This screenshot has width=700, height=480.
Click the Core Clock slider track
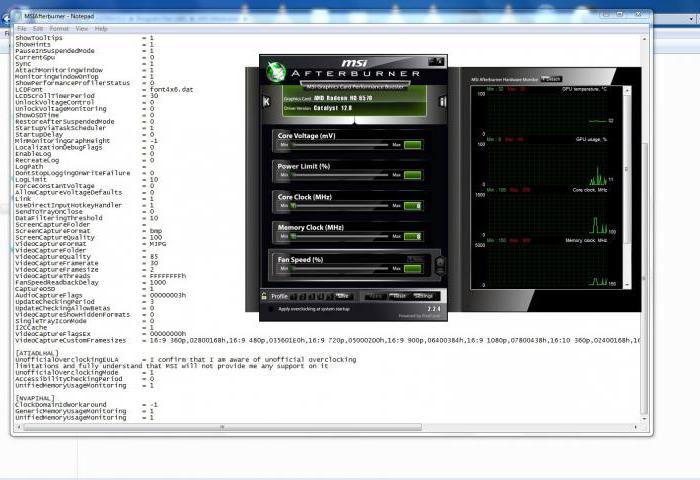click(x=340, y=207)
